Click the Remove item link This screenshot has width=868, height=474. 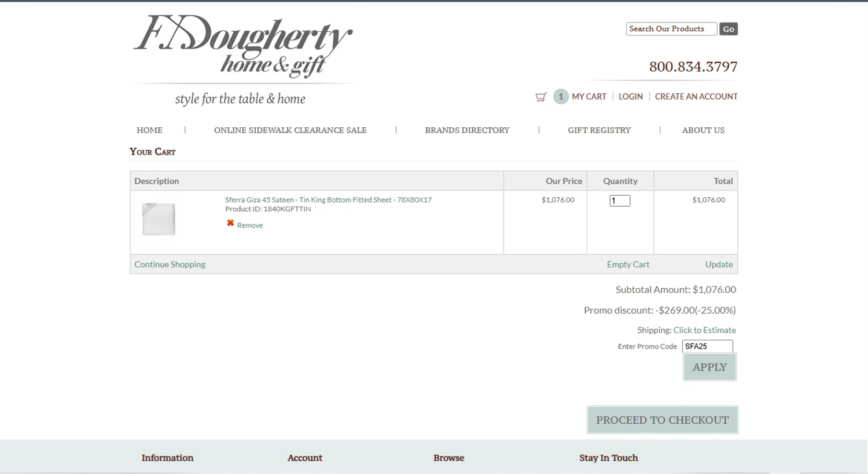tap(250, 225)
